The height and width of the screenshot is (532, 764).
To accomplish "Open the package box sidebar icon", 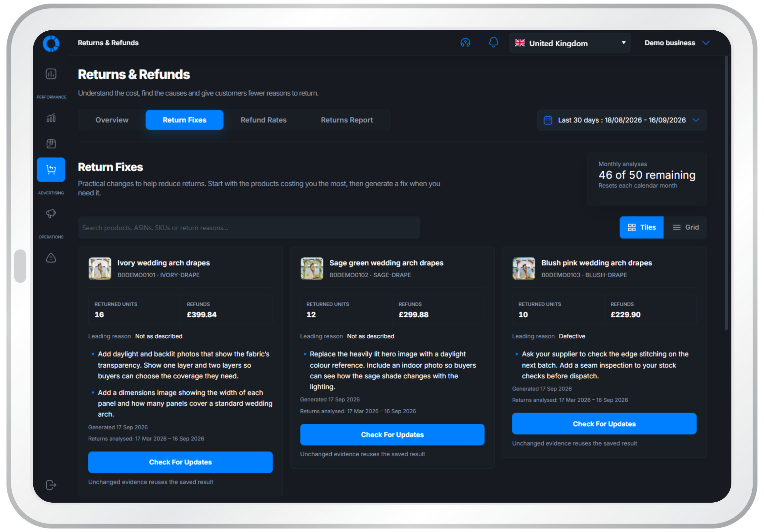I will [x=51, y=144].
